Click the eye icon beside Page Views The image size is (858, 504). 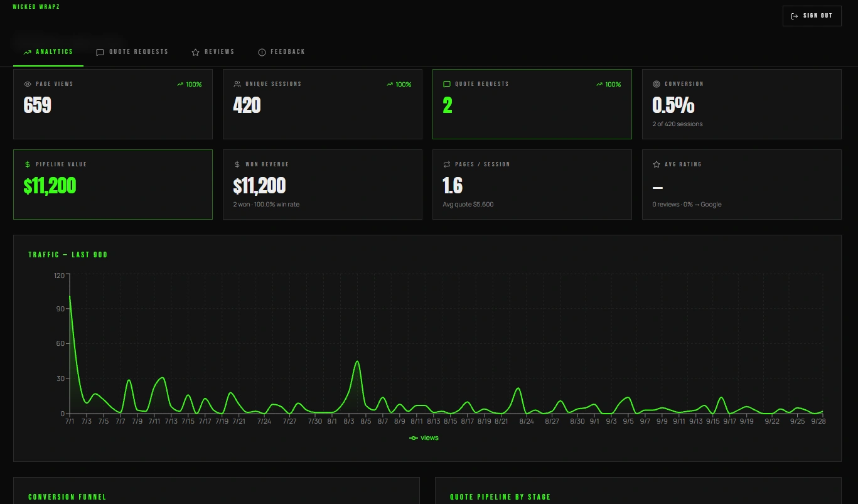(x=28, y=84)
